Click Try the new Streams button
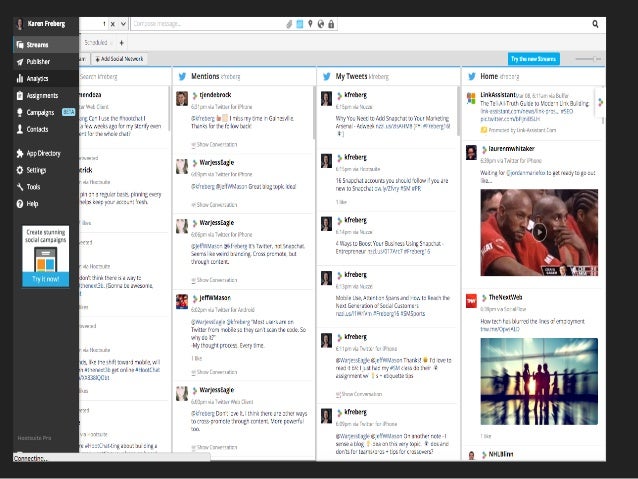Viewport: 638px width, 479px height. (533, 59)
